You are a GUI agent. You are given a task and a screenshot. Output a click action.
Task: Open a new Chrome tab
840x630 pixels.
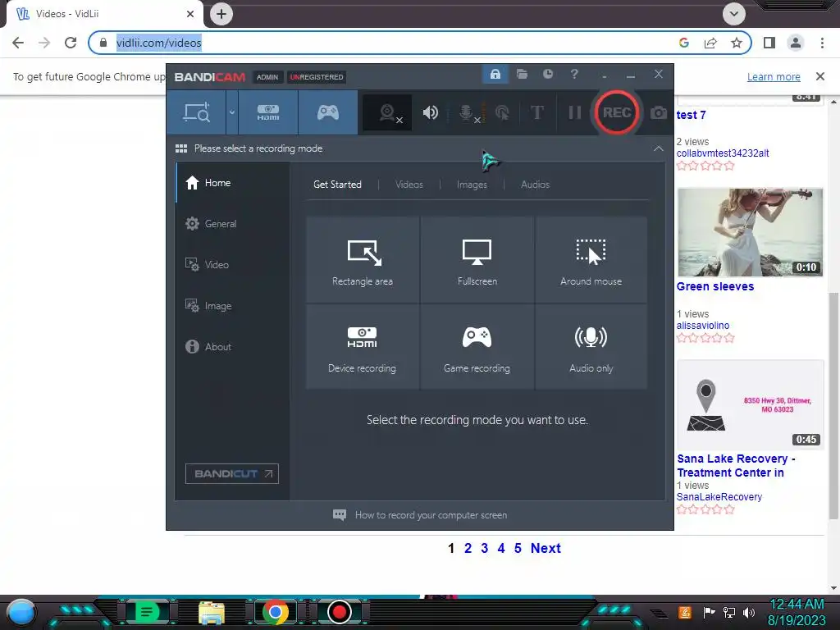tap(221, 14)
